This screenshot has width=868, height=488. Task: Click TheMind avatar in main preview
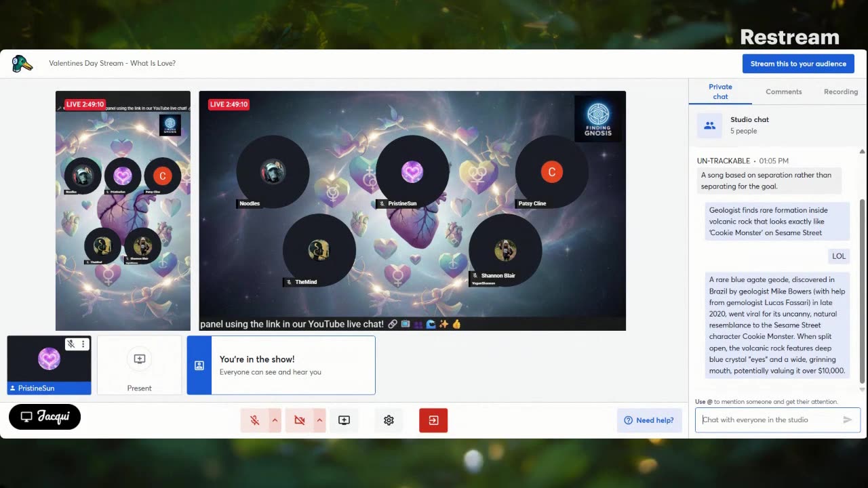coord(319,250)
